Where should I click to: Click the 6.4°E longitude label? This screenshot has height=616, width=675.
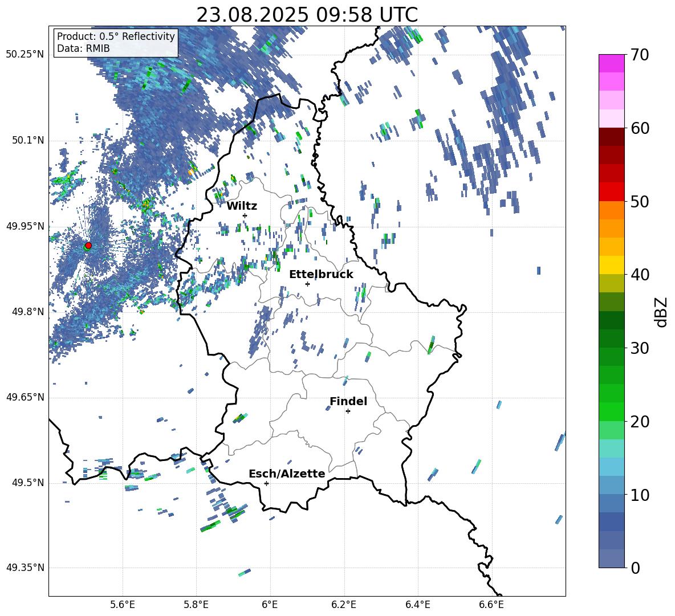[417, 605]
